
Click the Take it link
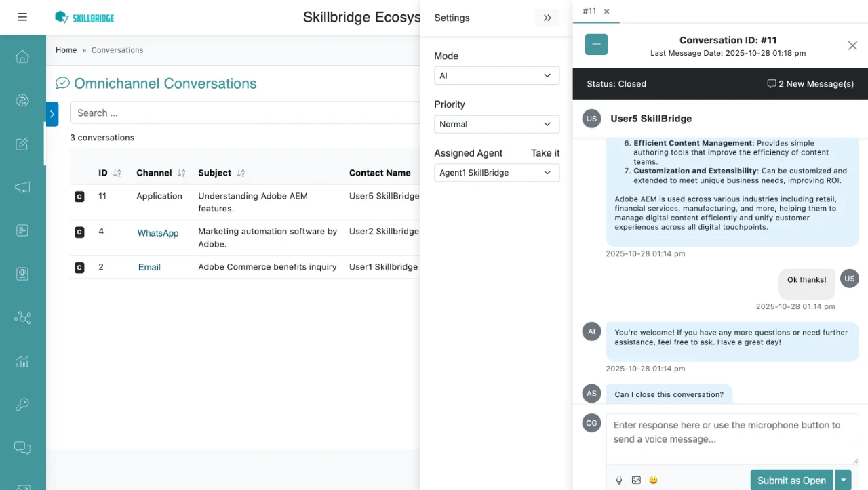coord(545,153)
